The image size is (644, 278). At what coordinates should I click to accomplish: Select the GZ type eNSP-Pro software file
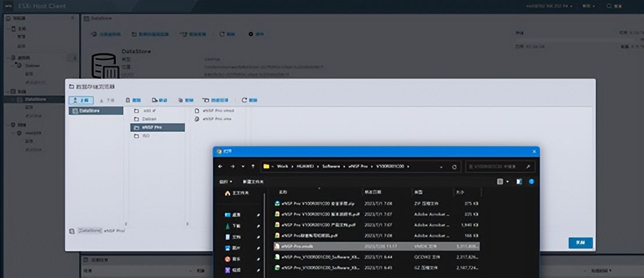point(377,268)
